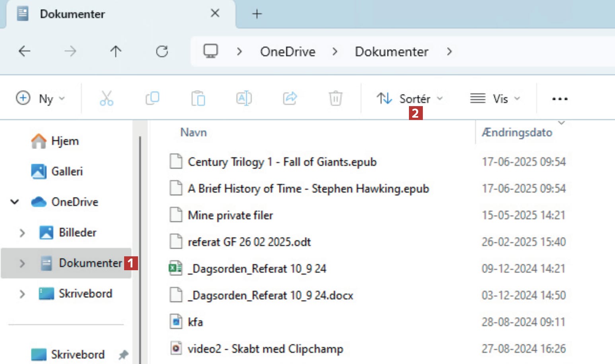This screenshot has width=615, height=364.
Task: Click the Cut scissors icon
Action: click(106, 98)
